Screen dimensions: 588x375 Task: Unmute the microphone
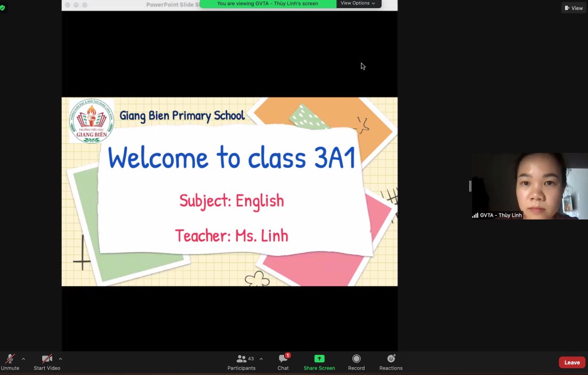point(10,362)
